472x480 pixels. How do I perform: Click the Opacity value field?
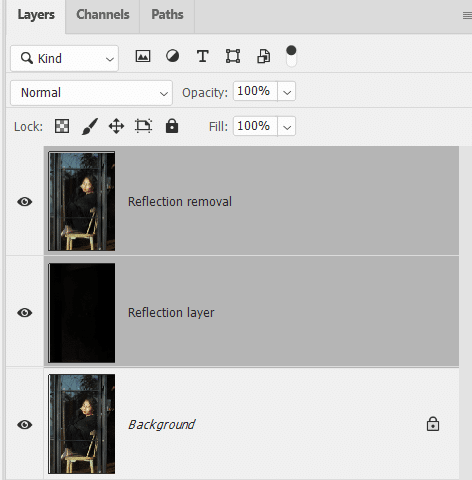coord(255,91)
